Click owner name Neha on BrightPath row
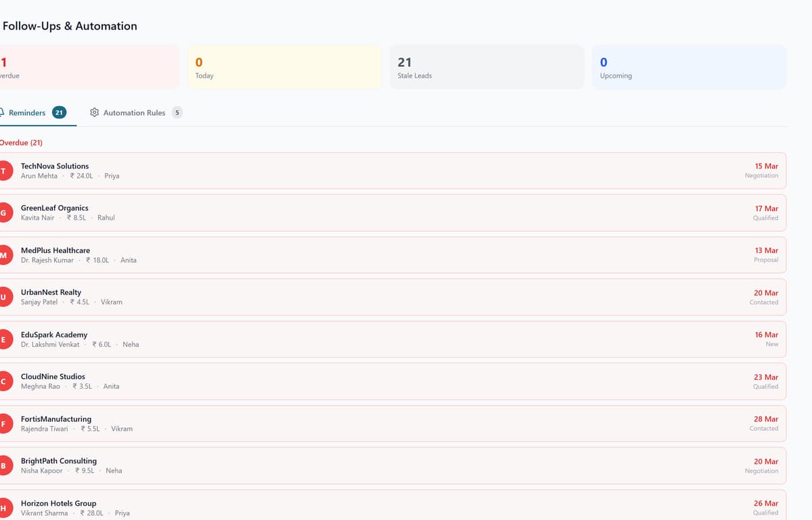Image resolution: width=812 pixels, height=520 pixels. point(114,471)
